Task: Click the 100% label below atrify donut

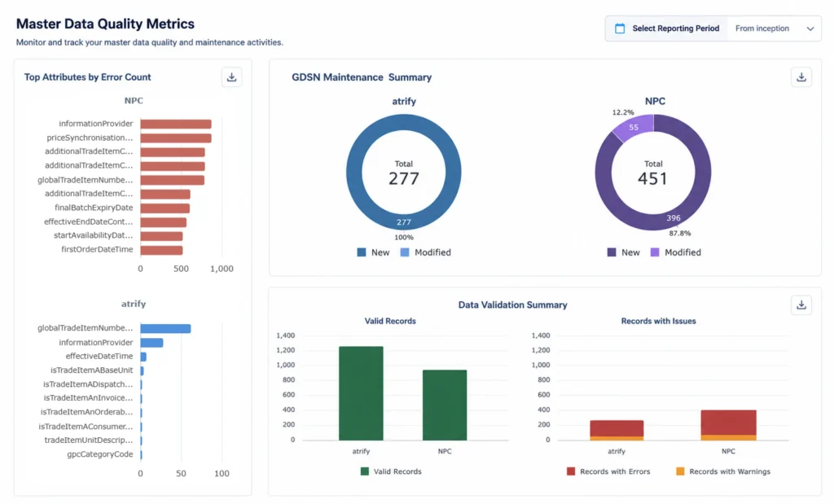Action: click(x=404, y=238)
